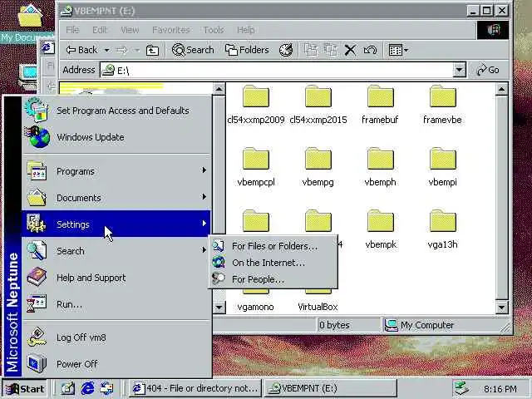The image size is (532, 399).
Task: Select the vgamono folder label
Action: point(255,307)
